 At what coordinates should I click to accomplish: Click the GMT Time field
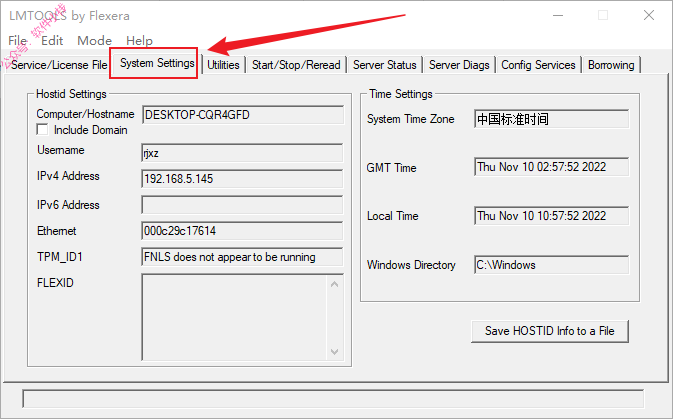[552, 167]
